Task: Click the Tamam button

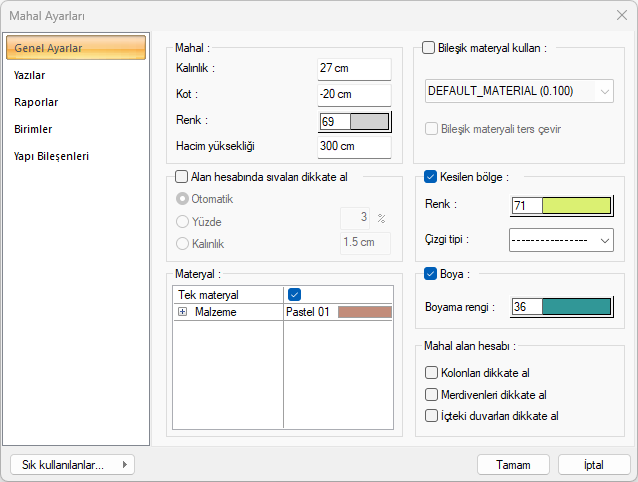Action: coord(513,464)
